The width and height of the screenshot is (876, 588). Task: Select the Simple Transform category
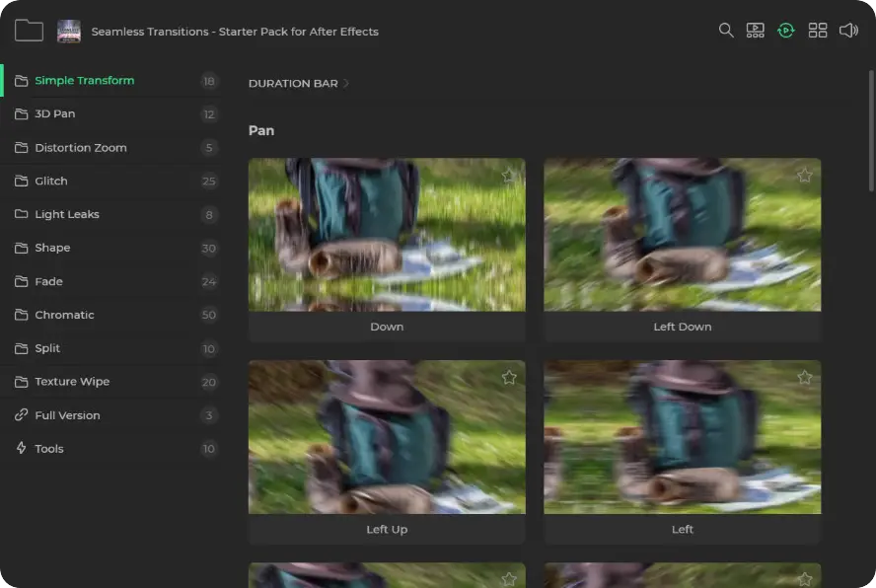coord(110,81)
